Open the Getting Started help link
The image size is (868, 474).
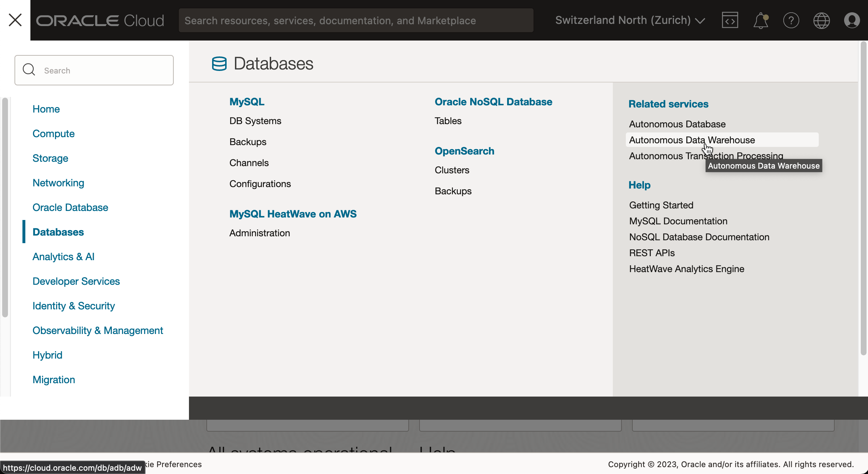click(x=661, y=205)
